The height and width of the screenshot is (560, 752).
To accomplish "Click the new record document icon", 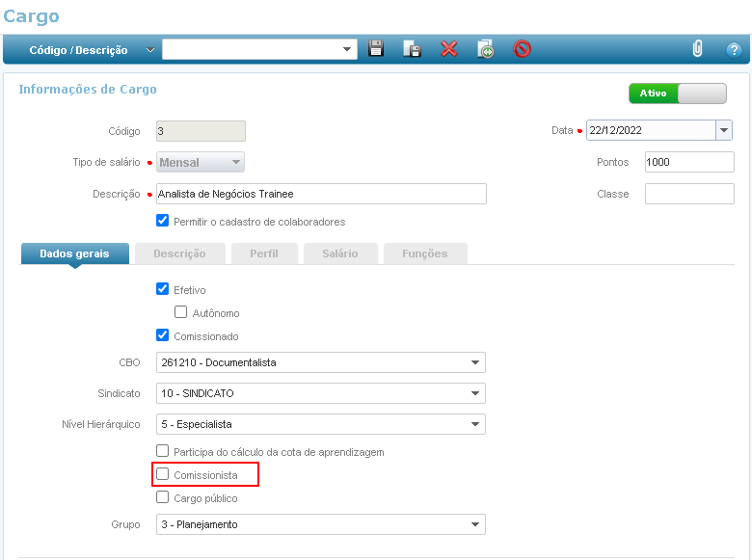I will coord(486,49).
